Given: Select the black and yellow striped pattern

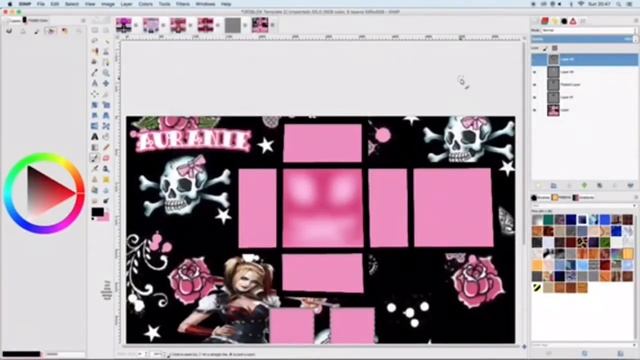Looking at the screenshot, I should [537, 288].
